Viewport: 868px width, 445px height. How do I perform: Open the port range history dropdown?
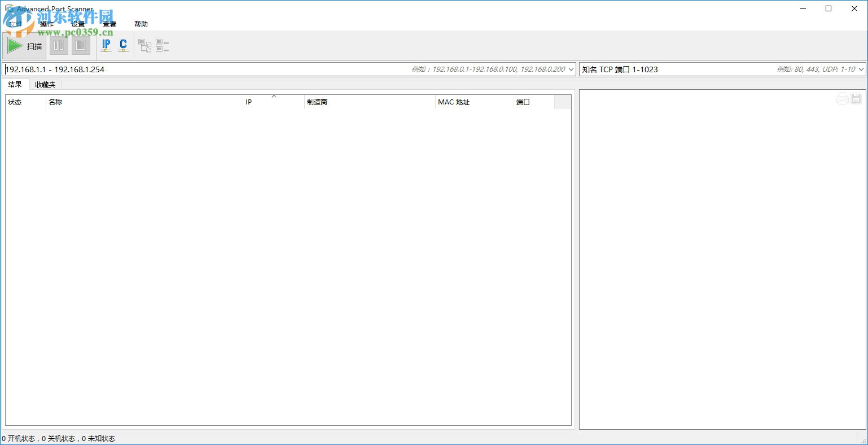tap(862, 69)
